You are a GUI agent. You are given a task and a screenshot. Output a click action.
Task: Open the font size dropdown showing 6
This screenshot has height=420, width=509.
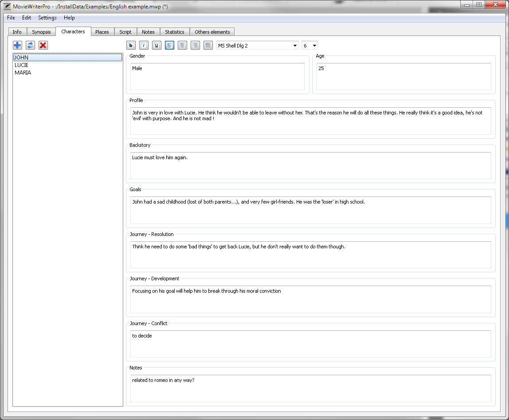(315, 45)
